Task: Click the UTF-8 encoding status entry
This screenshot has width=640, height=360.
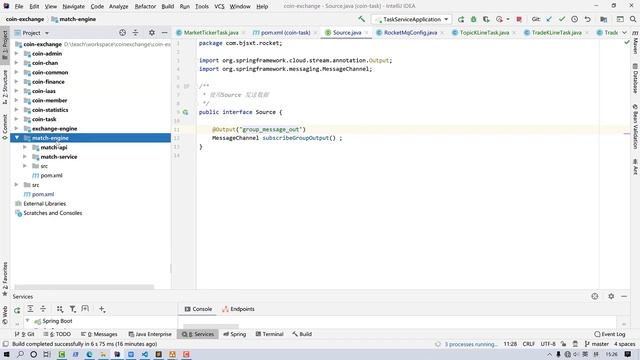Action: (x=548, y=344)
